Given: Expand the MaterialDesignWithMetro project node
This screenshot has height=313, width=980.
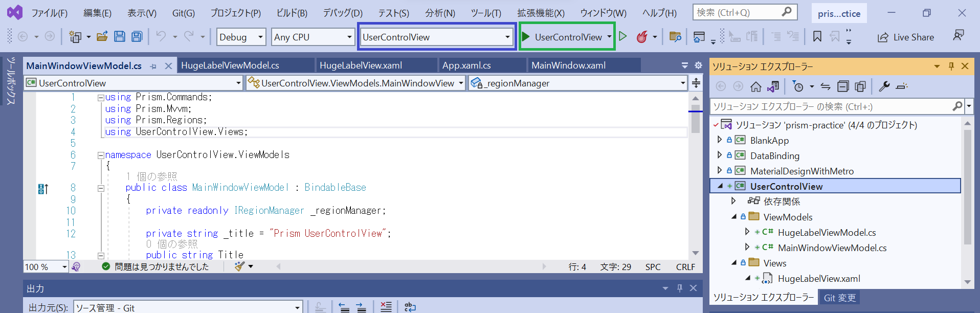Looking at the screenshot, I should point(720,170).
